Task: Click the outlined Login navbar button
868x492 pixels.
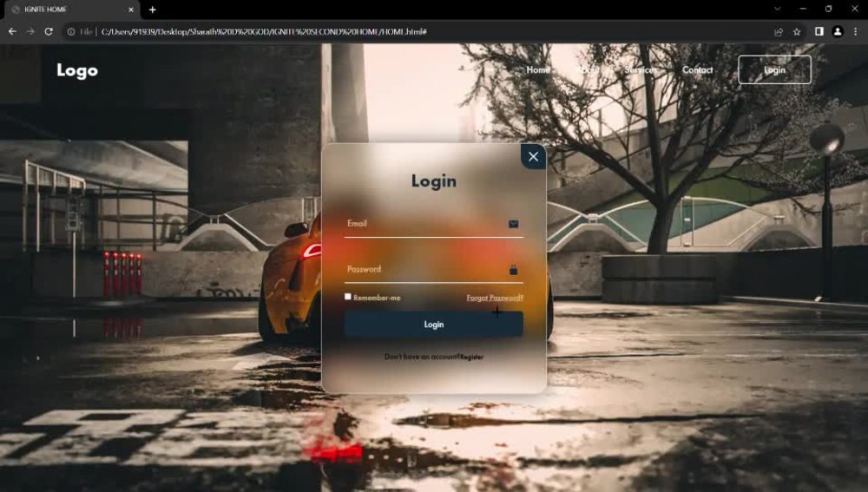Action: [x=774, y=69]
